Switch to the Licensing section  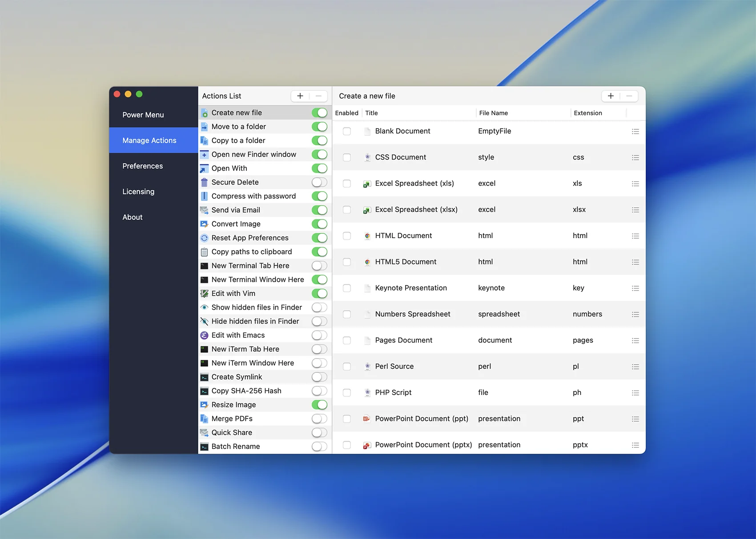pyautogui.click(x=138, y=192)
